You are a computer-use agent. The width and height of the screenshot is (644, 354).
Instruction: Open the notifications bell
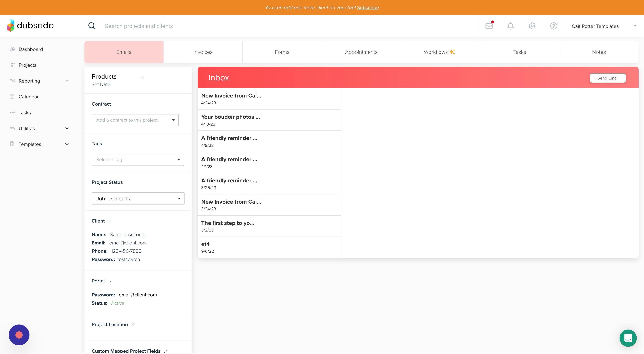(x=510, y=26)
